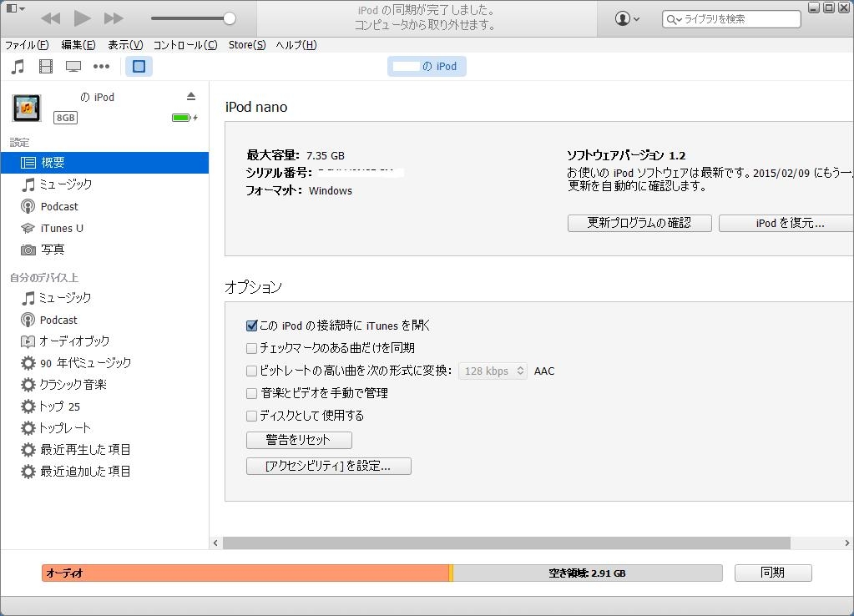The width and height of the screenshot is (854, 616).
Task: Click the play button
Action: (x=83, y=18)
